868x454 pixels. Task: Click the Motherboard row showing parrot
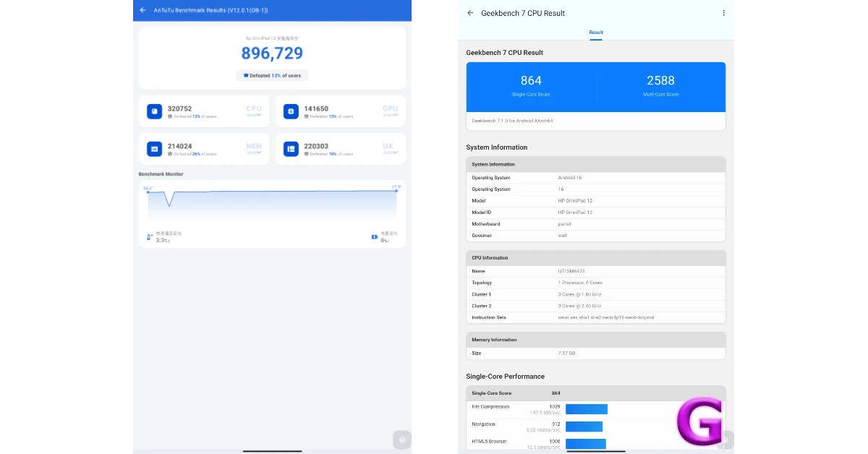[x=596, y=224]
